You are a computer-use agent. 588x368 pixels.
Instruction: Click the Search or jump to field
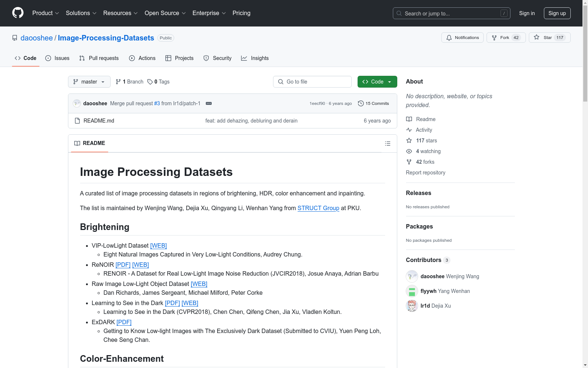[x=452, y=13]
